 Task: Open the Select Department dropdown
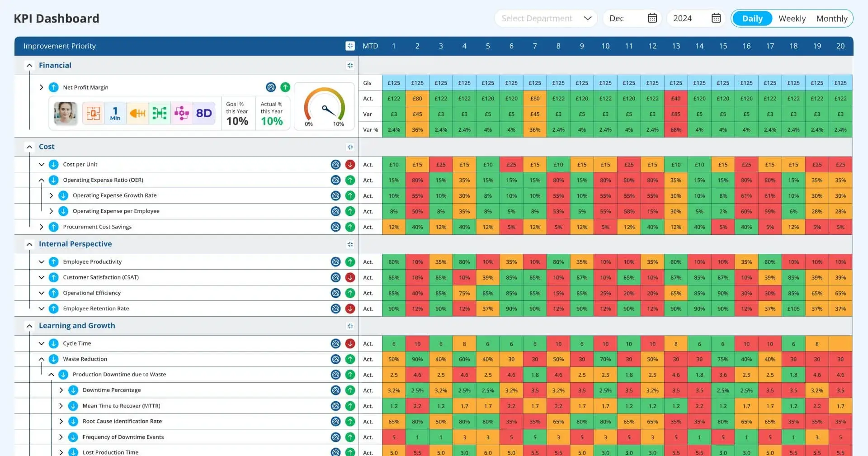[x=545, y=18]
